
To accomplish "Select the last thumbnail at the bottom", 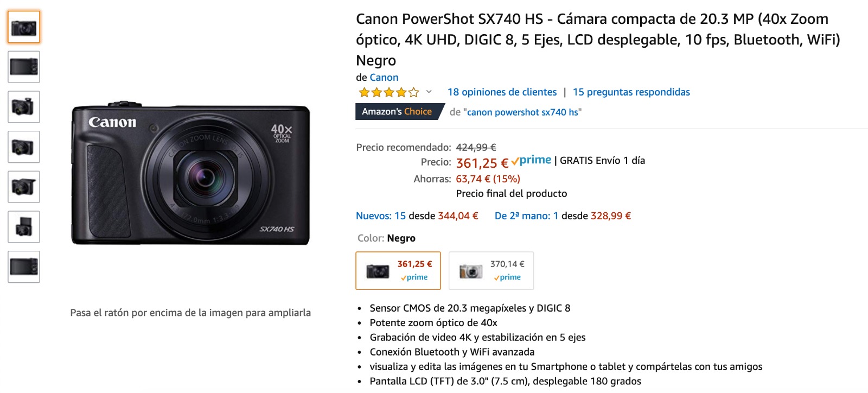I will pyautogui.click(x=24, y=267).
